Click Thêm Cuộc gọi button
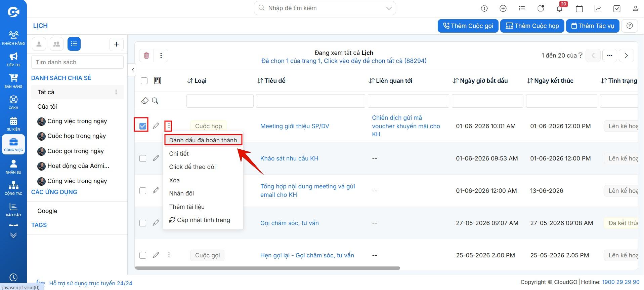This screenshot has width=644, height=290. tap(468, 26)
